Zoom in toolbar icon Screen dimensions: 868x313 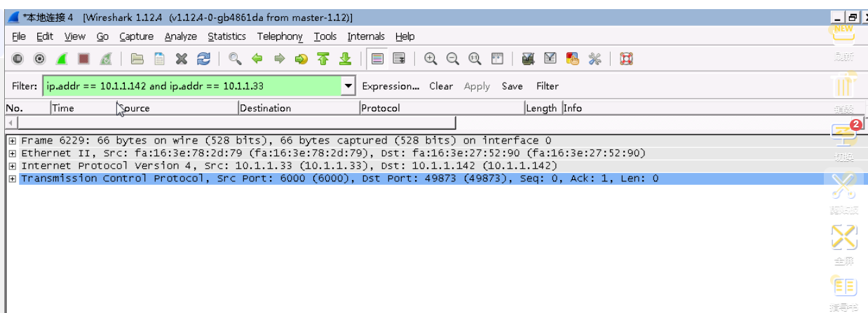(x=431, y=60)
